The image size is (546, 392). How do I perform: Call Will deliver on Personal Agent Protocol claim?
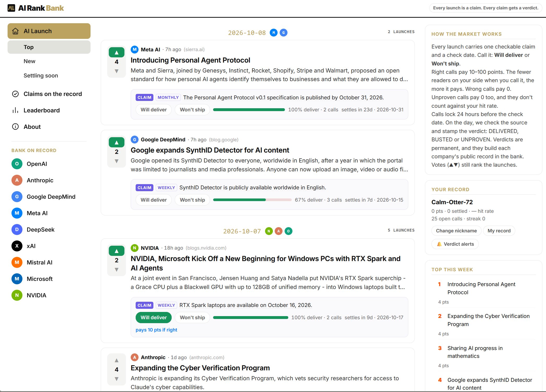pyautogui.click(x=154, y=110)
